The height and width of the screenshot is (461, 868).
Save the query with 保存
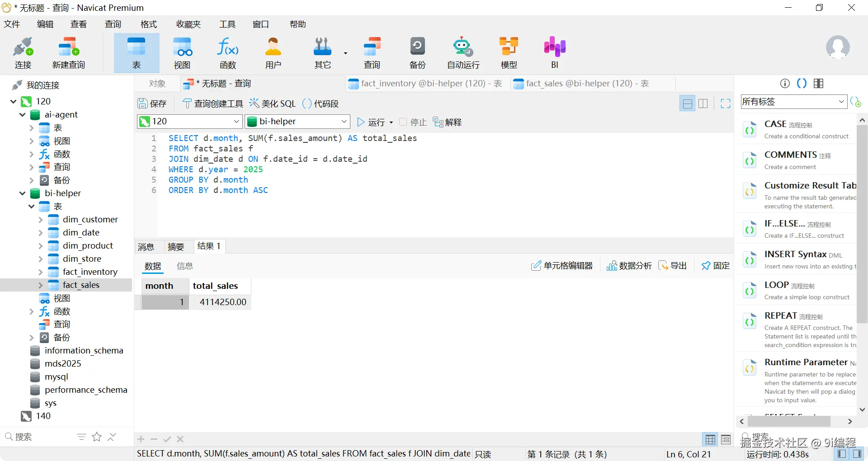(152, 103)
